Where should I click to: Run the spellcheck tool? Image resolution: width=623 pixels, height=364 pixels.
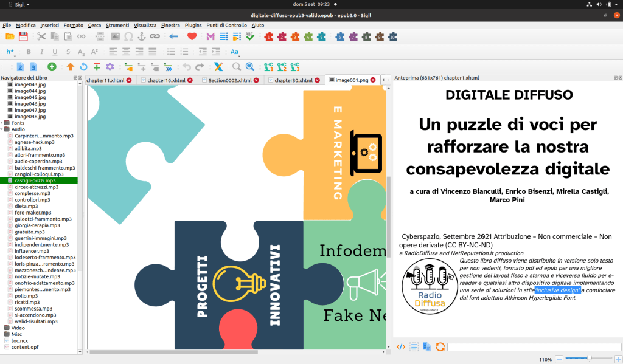(249, 36)
